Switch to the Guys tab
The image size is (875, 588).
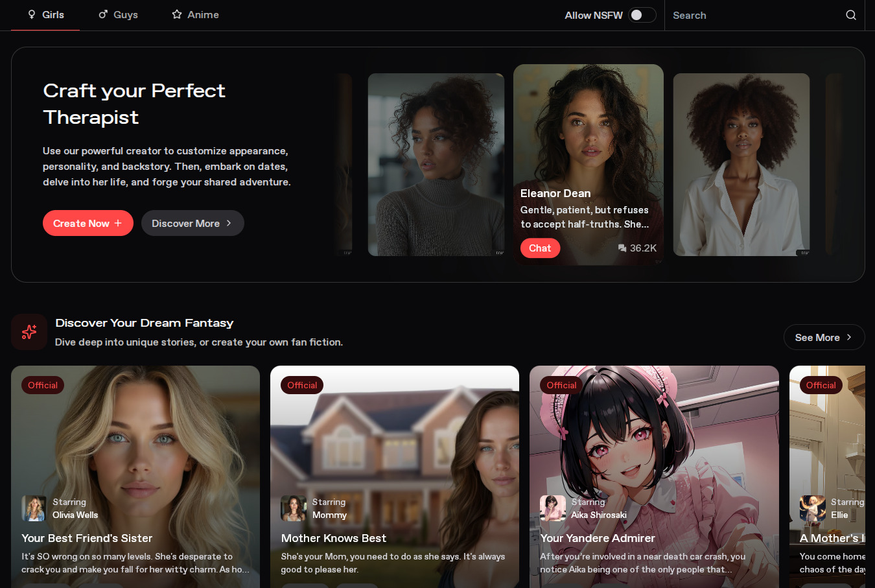pos(118,15)
